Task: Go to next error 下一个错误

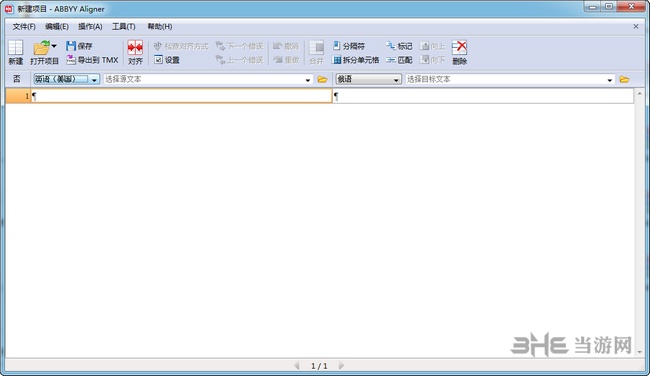Action: [x=239, y=46]
